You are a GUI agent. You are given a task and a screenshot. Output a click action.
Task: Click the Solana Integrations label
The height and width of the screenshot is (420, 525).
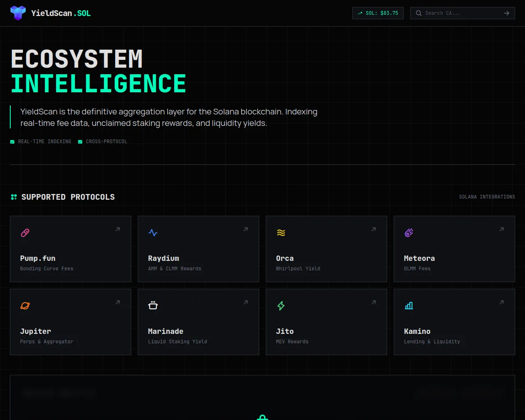487,197
